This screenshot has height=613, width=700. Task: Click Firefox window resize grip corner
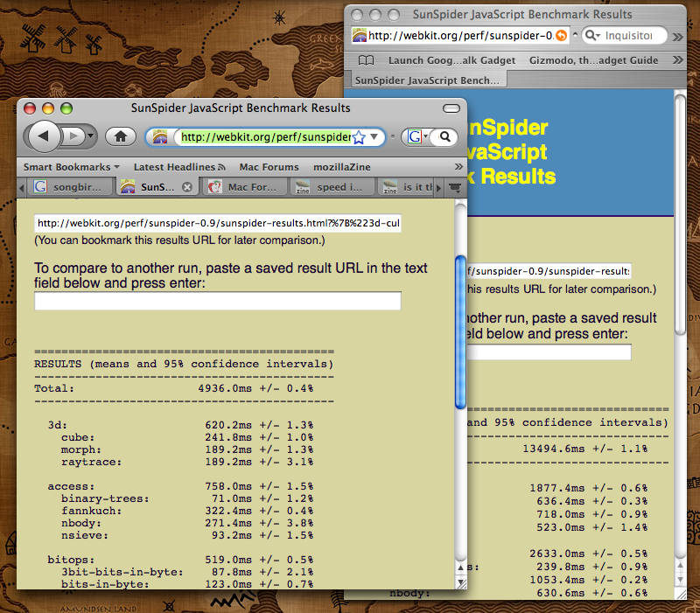(461, 583)
